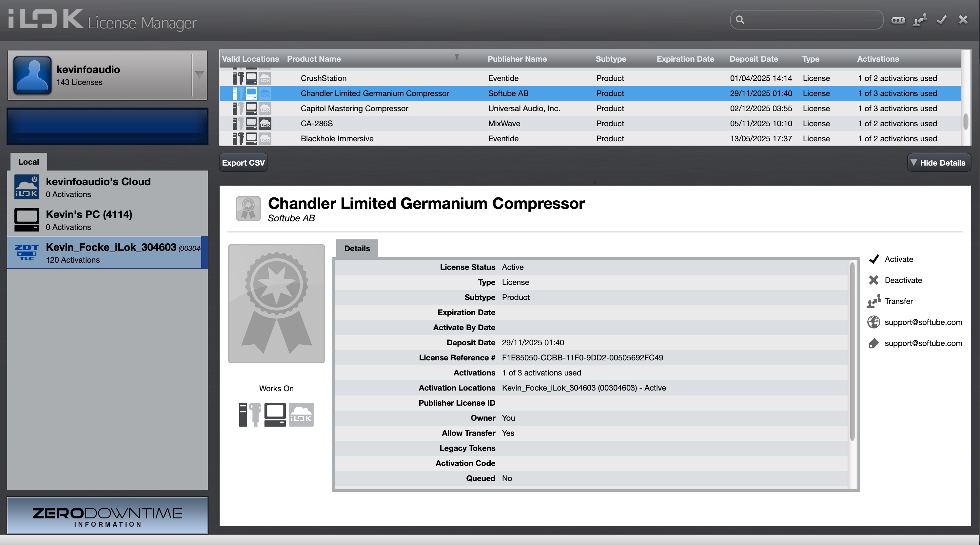The image size is (980, 545).
Task: Click the ZDT TLC iLok device icon
Action: coord(27,252)
